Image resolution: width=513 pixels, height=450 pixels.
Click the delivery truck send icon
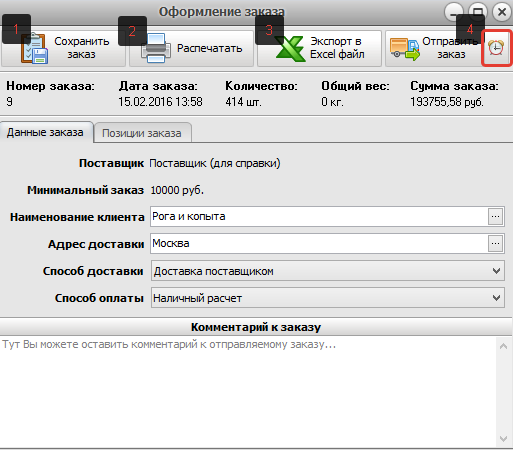405,49
